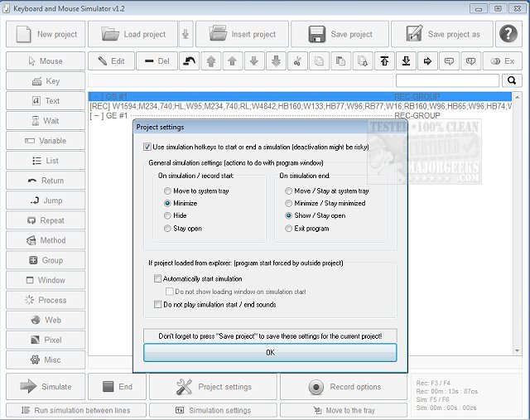The width and height of the screenshot is (530, 420).
Task: Enable Automatically start simulation
Action: coord(158,279)
